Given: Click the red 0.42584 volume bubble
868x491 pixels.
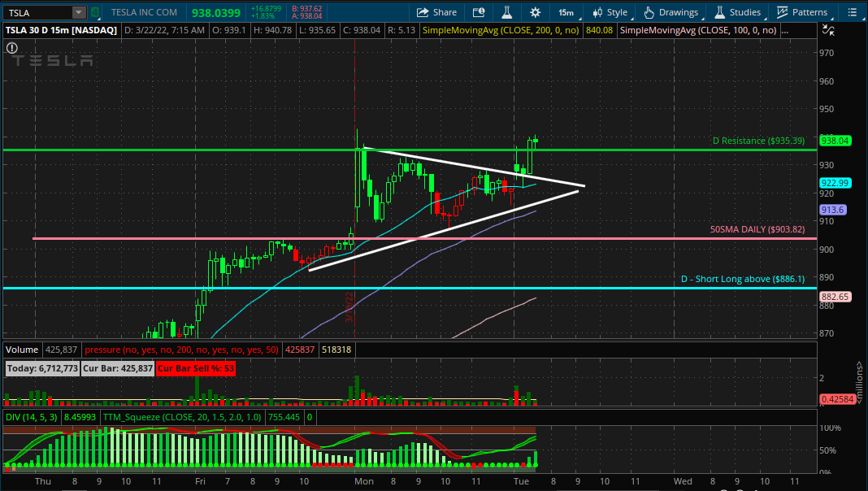Looking at the screenshot, I should pyautogui.click(x=837, y=399).
